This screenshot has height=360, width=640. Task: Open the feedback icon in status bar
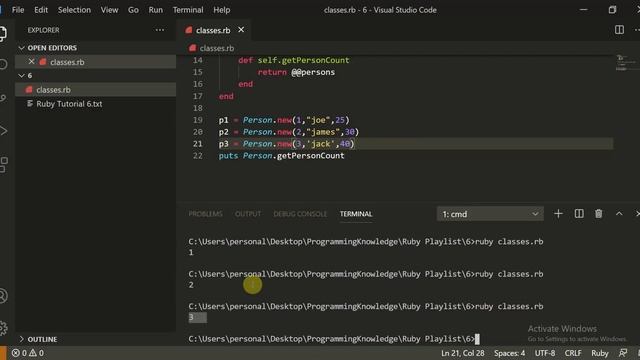point(623,353)
